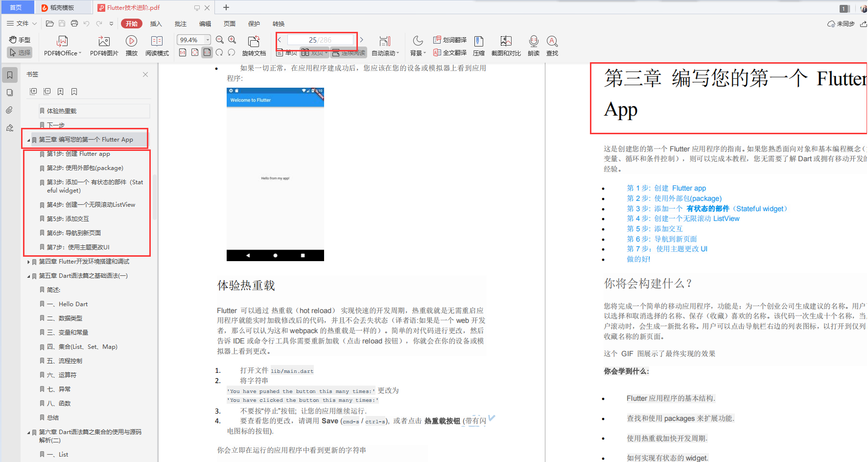This screenshot has width=868, height=462.
Task: Toggle the bookmarks panel sidebar icon
Action: pos(10,75)
